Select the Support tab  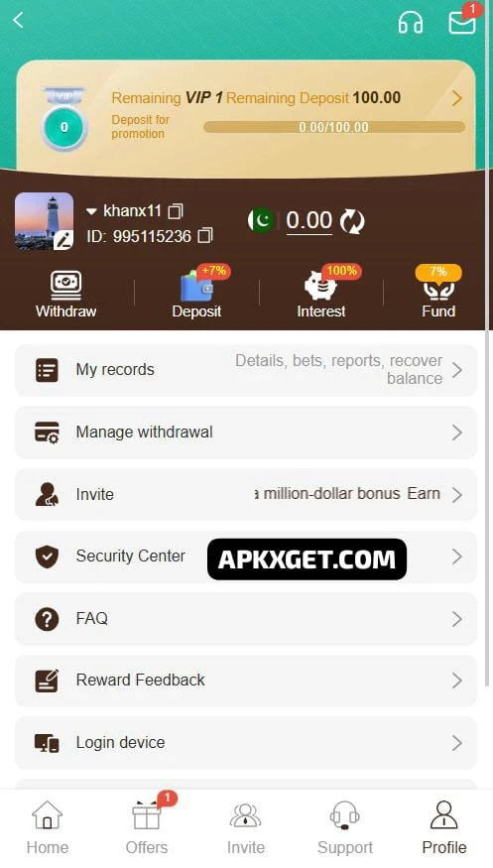pyautogui.click(x=345, y=828)
